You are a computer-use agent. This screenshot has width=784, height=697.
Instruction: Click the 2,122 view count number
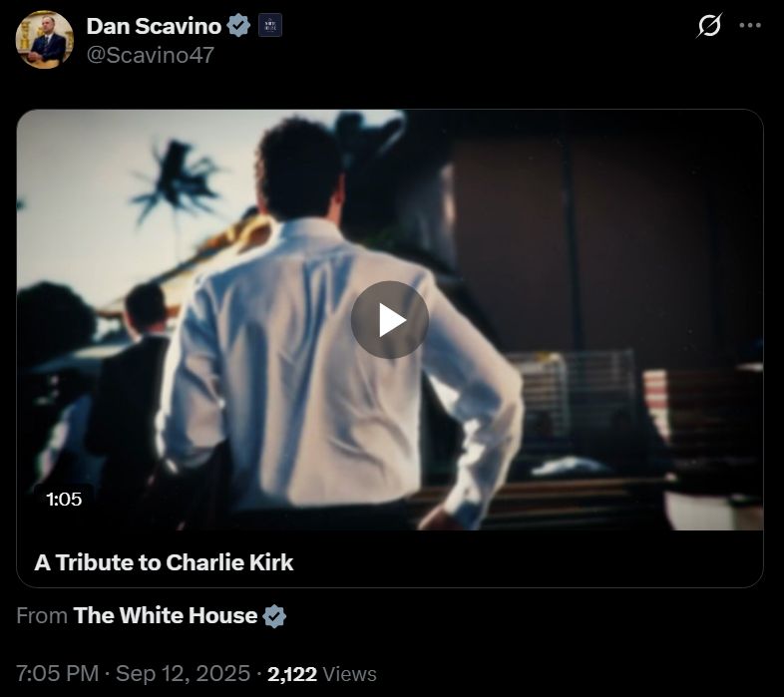click(x=292, y=674)
